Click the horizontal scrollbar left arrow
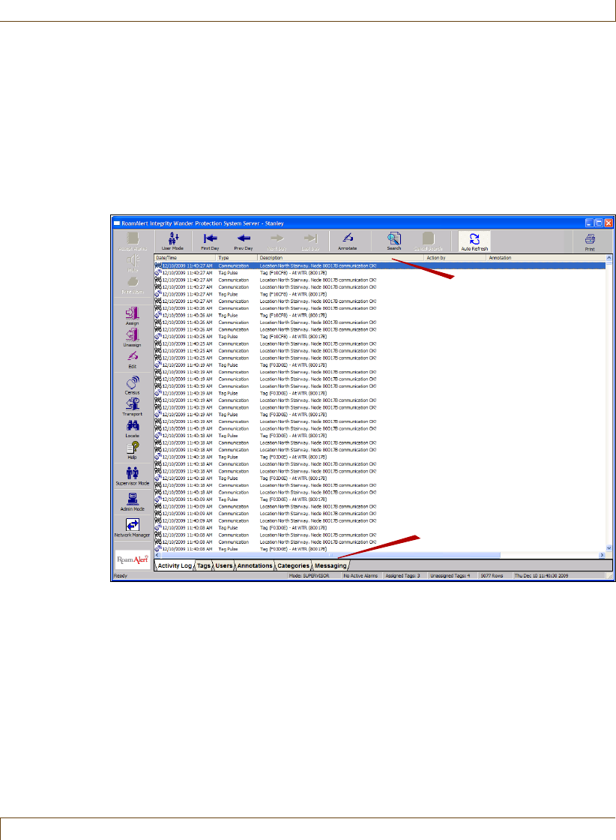 [157, 556]
